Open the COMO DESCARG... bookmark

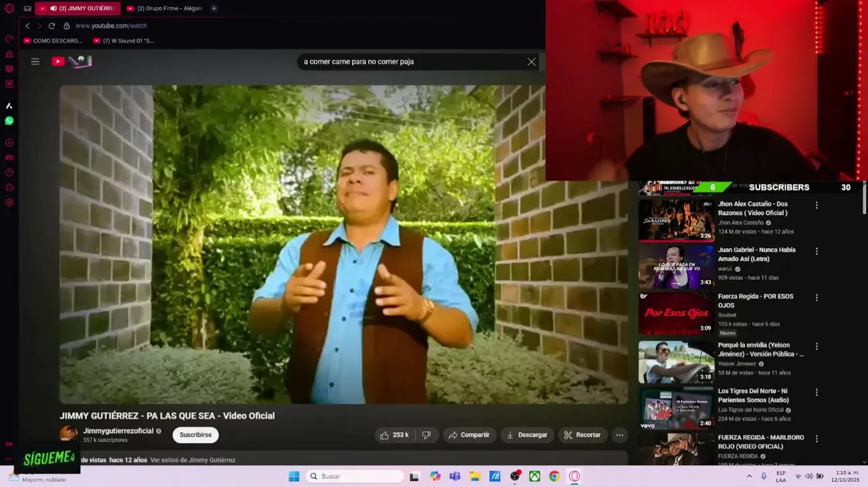click(53, 41)
